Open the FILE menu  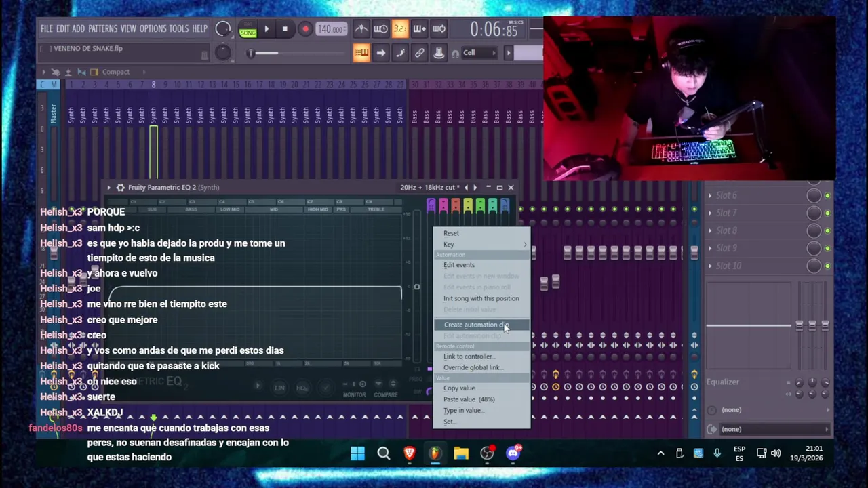46,29
